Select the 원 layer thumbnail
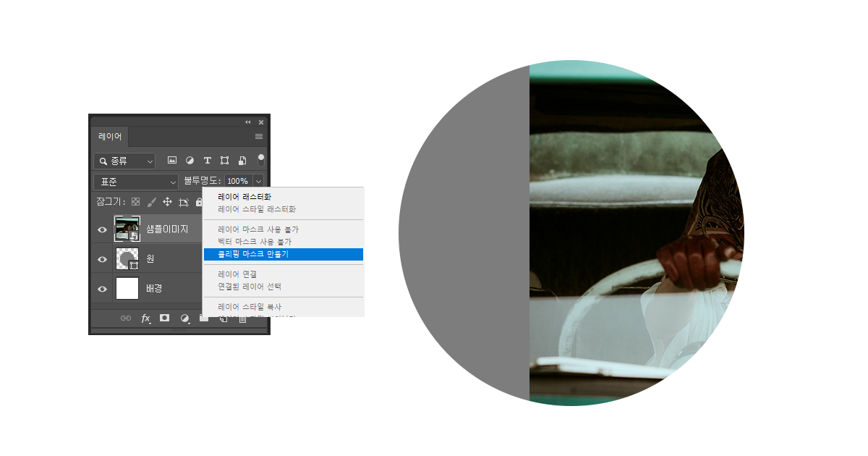 point(127,258)
